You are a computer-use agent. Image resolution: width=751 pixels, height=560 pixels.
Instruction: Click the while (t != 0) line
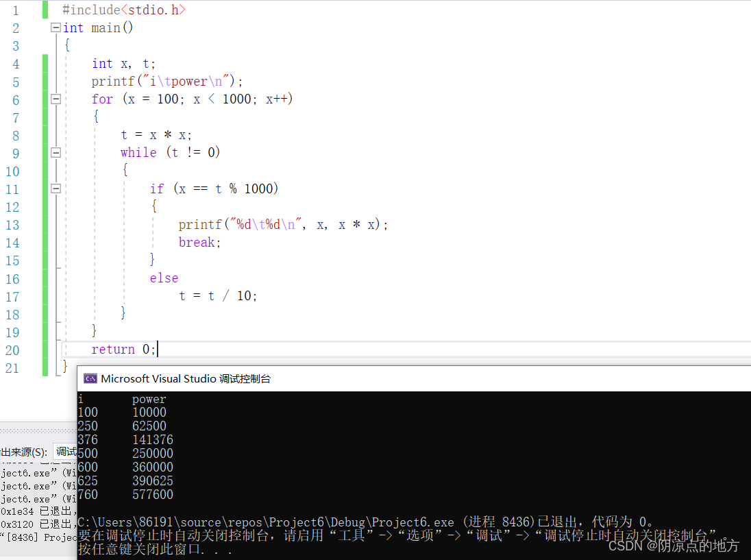tap(170, 153)
